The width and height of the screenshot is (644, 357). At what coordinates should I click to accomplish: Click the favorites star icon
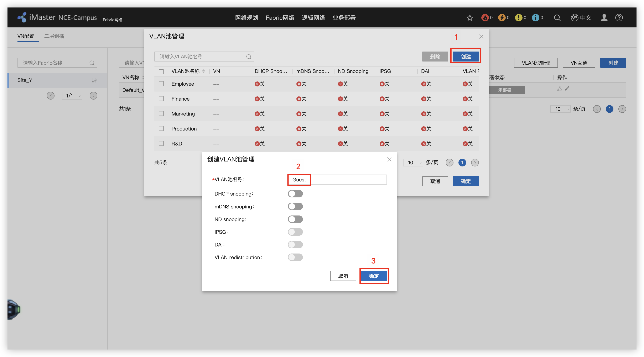point(470,18)
